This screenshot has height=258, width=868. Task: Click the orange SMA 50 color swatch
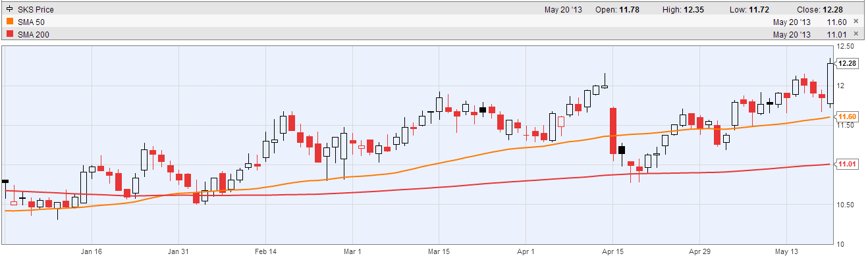[x=9, y=22]
